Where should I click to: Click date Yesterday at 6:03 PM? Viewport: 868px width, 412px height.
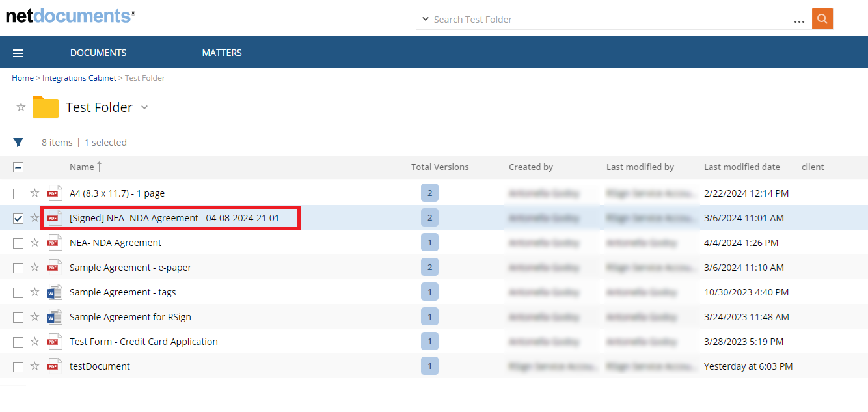click(x=748, y=366)
